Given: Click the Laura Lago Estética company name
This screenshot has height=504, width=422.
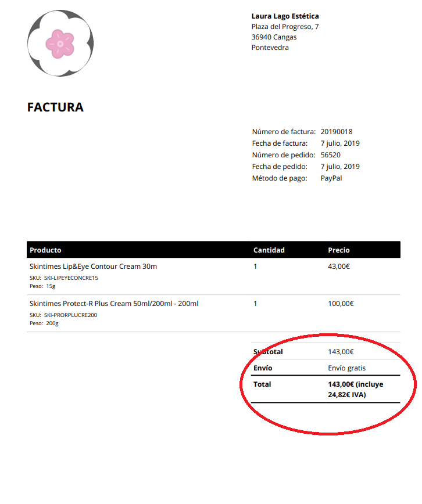Looking at the screenshot, I should click(x=285, y=16).
